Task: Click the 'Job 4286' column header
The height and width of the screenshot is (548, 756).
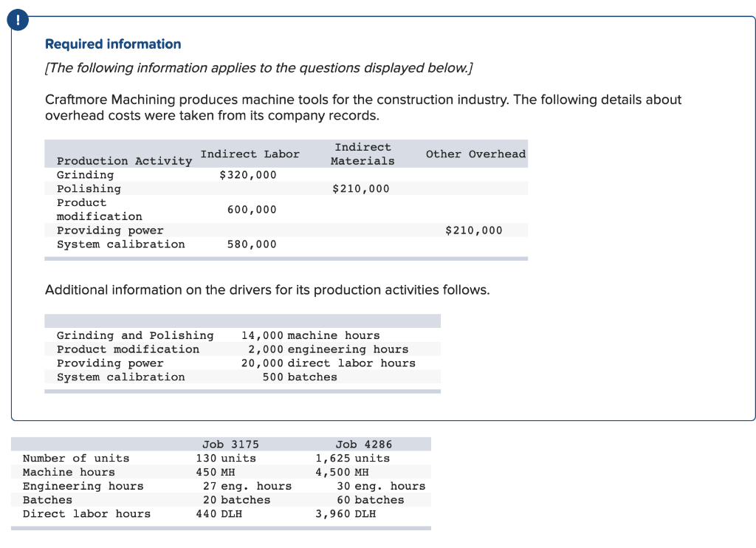Action: pyautogui.click(x=364, y=445)
